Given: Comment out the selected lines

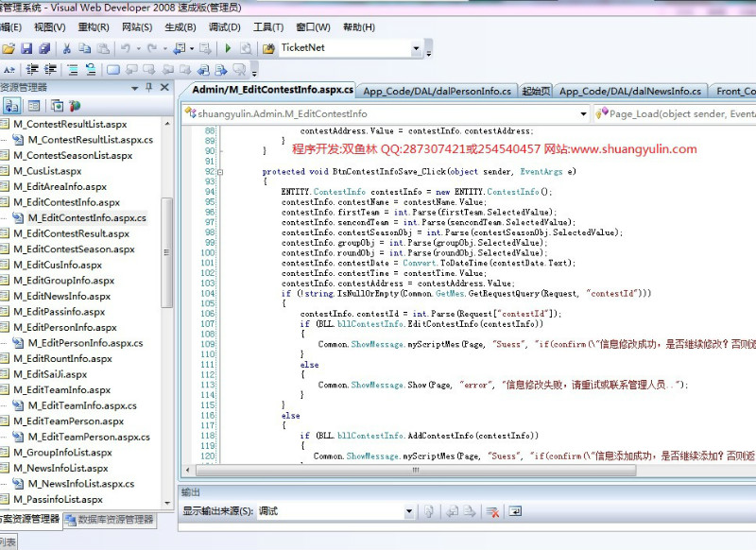Looking at the screenshot, I should pyautogui.click(x=73, y=70).
